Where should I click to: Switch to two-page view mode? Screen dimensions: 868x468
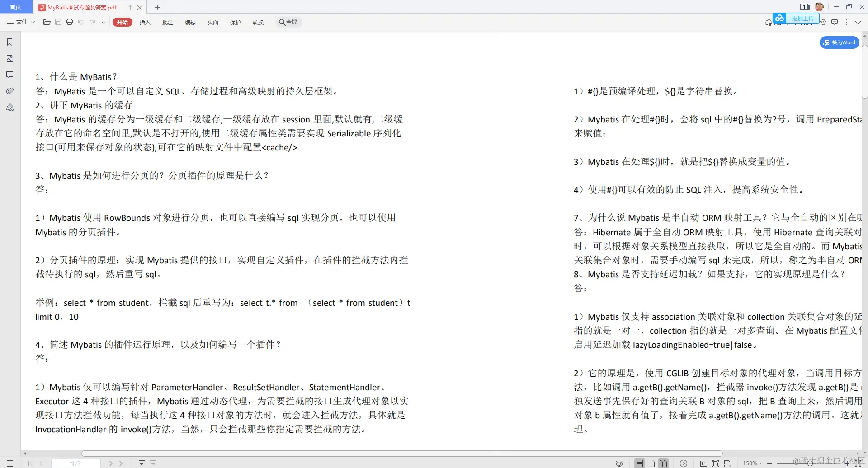[x=663, y=463]
